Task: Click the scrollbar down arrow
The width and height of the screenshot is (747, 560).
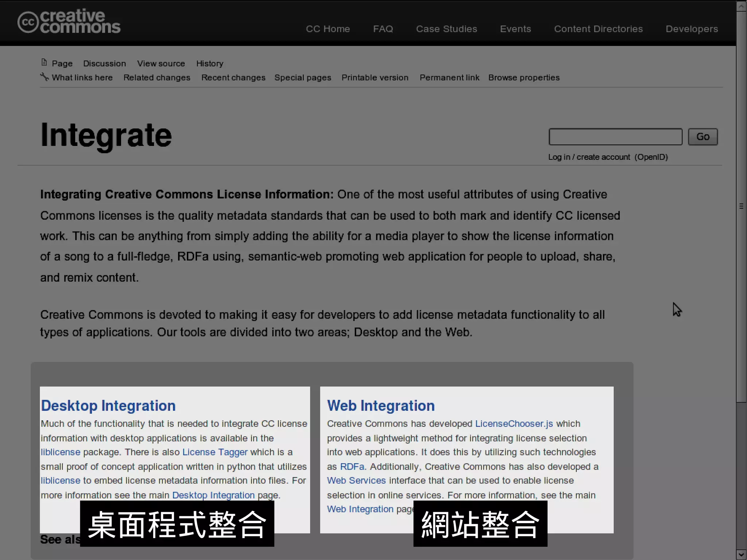Action: pyautogui.click(x=741, y=555)
